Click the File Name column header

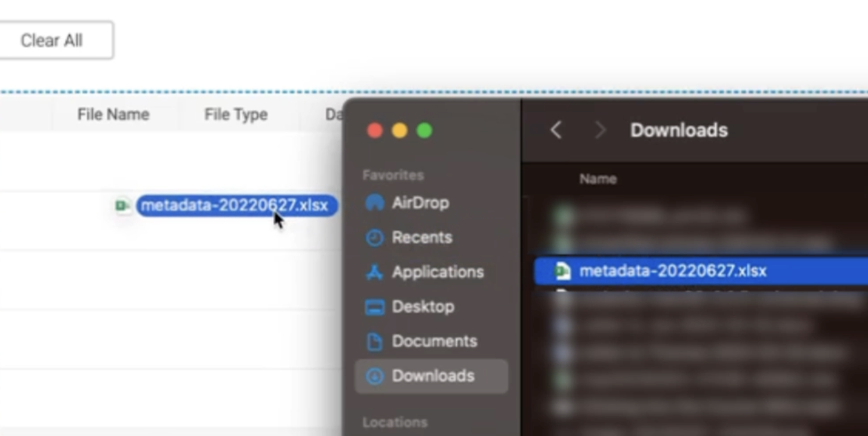113,114
